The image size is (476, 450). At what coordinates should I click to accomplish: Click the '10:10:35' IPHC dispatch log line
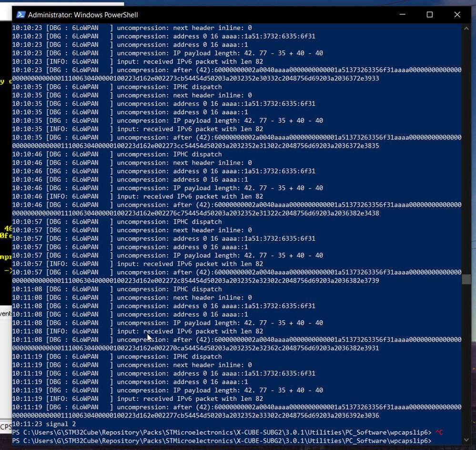117,87
